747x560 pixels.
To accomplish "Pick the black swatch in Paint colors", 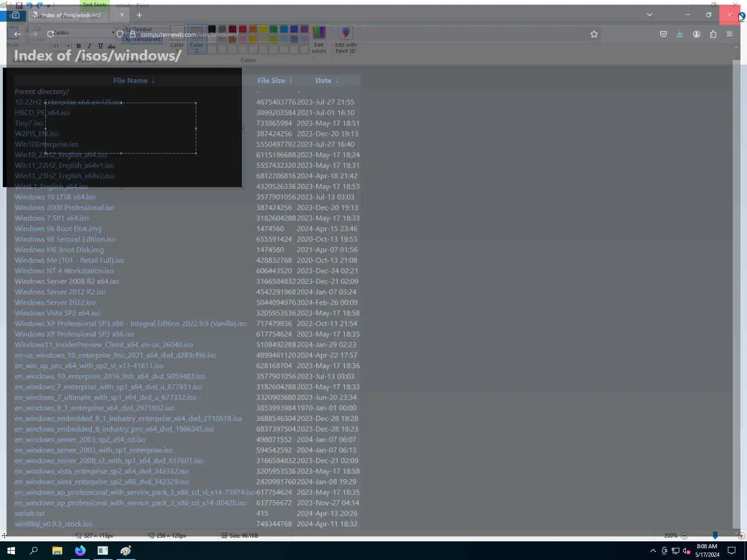I will [x=212, y=29].
